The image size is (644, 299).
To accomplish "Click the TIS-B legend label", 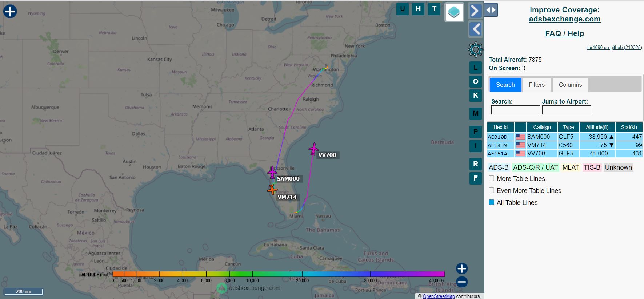I will [x=592, y=167].
